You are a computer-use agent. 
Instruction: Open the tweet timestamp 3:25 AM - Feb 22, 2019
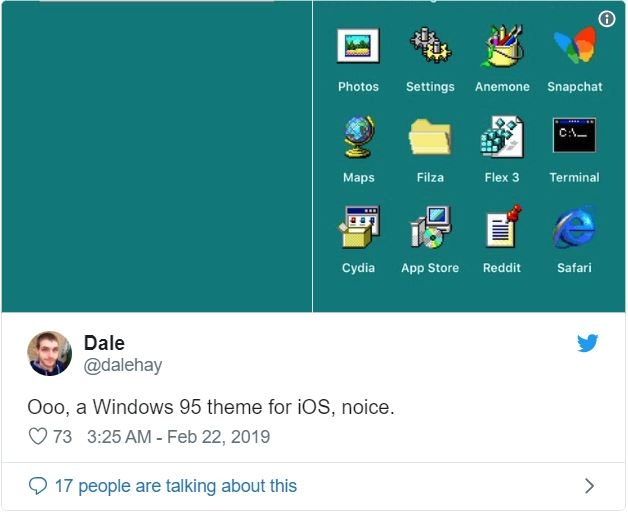tap(179, 437)
